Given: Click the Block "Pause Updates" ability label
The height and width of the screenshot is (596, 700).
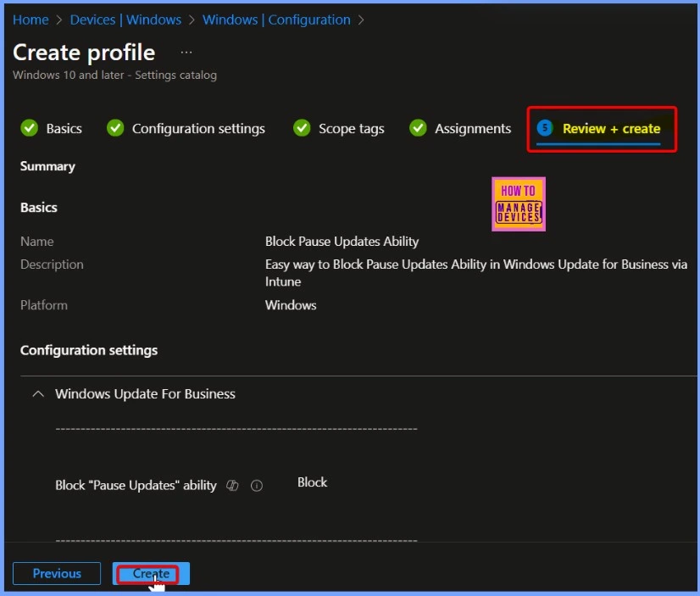Looking at the screenshot, I should (136, 485).
